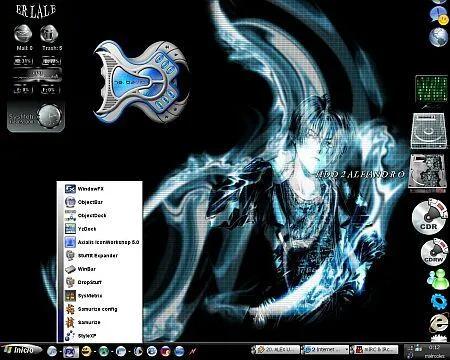
Task: Click the Inicio start button
Action: coord(22,350)
